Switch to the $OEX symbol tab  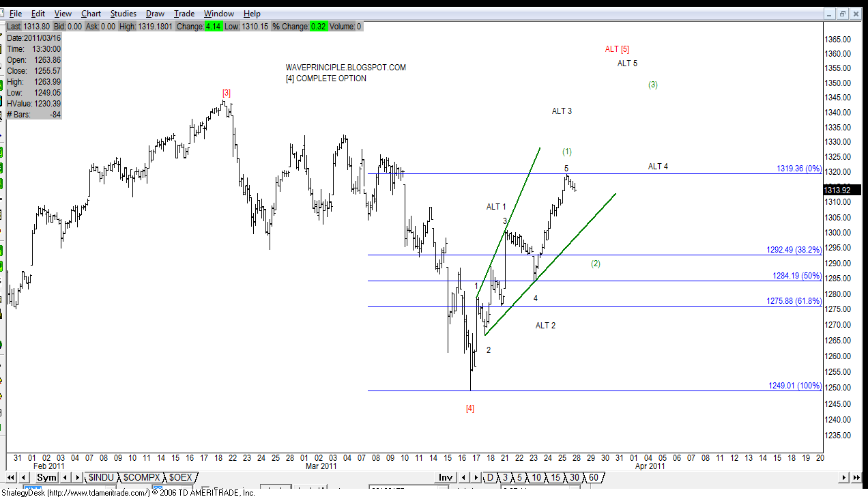coord(180,477)
